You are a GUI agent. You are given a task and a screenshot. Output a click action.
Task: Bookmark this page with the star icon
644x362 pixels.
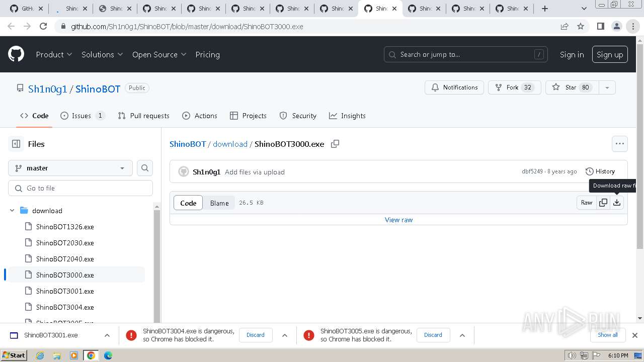(581, 27)
